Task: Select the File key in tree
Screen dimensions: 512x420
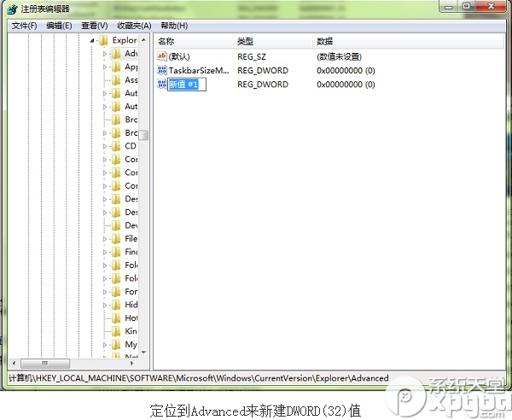Action: [131, 239]
